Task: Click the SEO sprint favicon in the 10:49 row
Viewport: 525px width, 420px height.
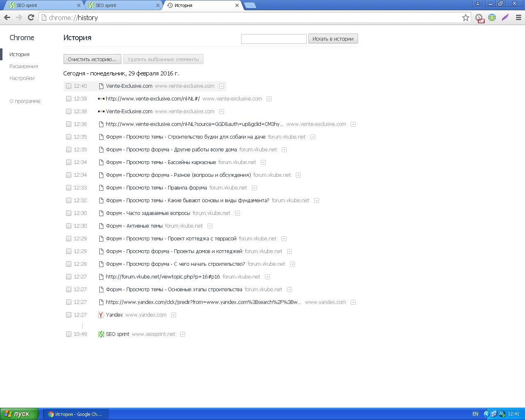Action: (101, 334)
